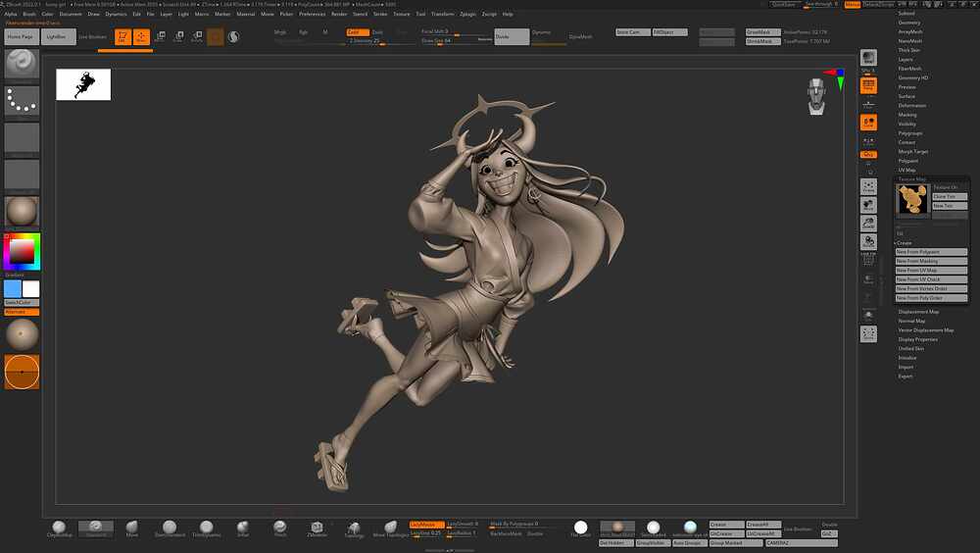Open the Preferences menu
This screenshot has height=553, width=980.
coord(312,14)
